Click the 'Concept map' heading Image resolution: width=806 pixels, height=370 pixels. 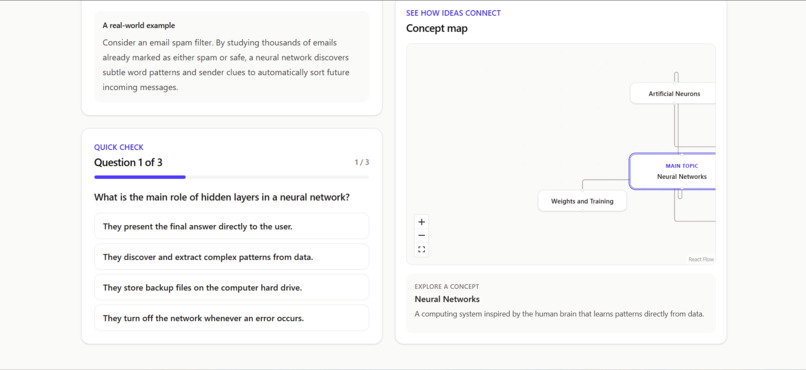437,29
